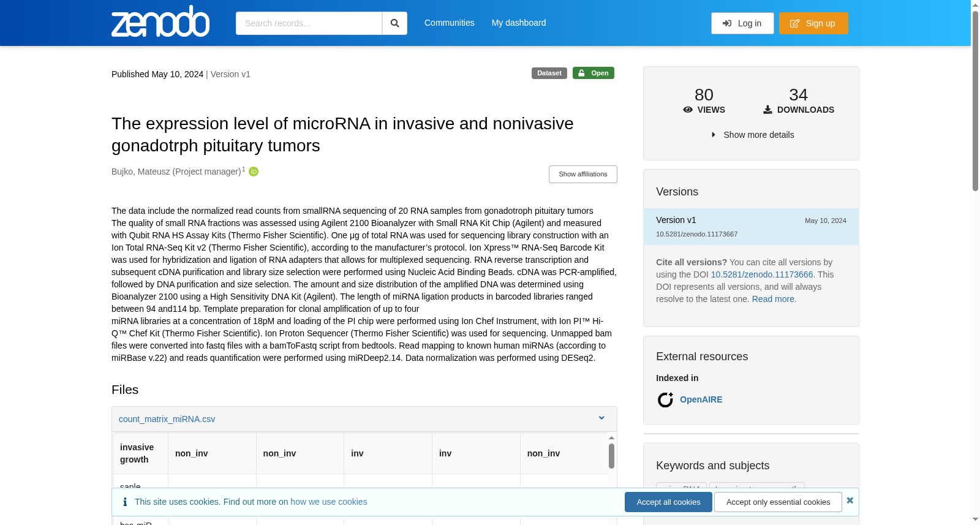The height and width of the screenshot is (525, 980).
Task: Click the Dataset badge
Action: [x=549, y=73]
